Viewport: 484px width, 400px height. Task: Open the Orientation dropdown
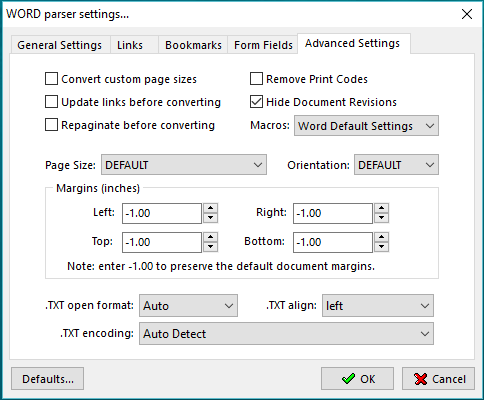(x=396, y=165)
